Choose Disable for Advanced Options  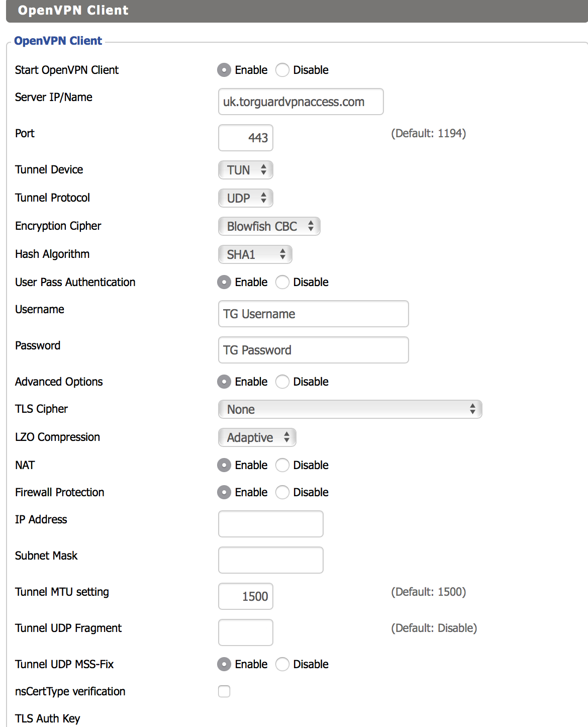tap(282, 382)
